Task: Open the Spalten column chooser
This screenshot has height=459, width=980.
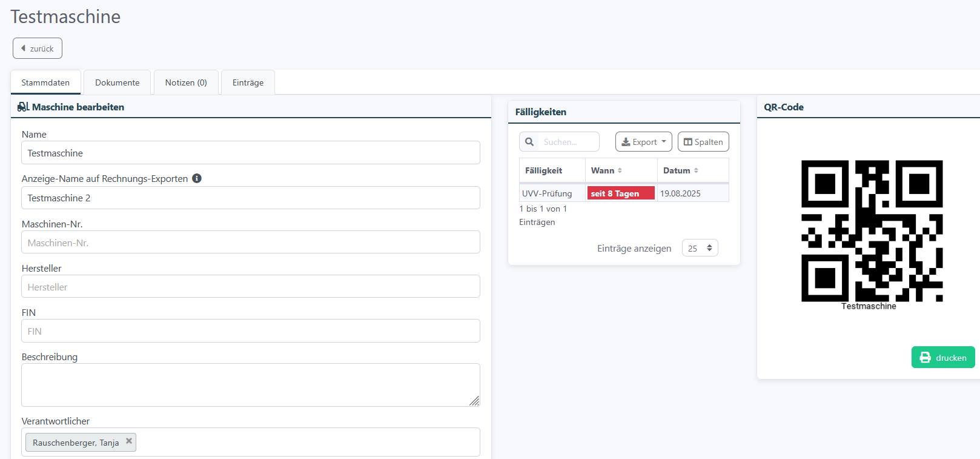Action: [703, 142]
